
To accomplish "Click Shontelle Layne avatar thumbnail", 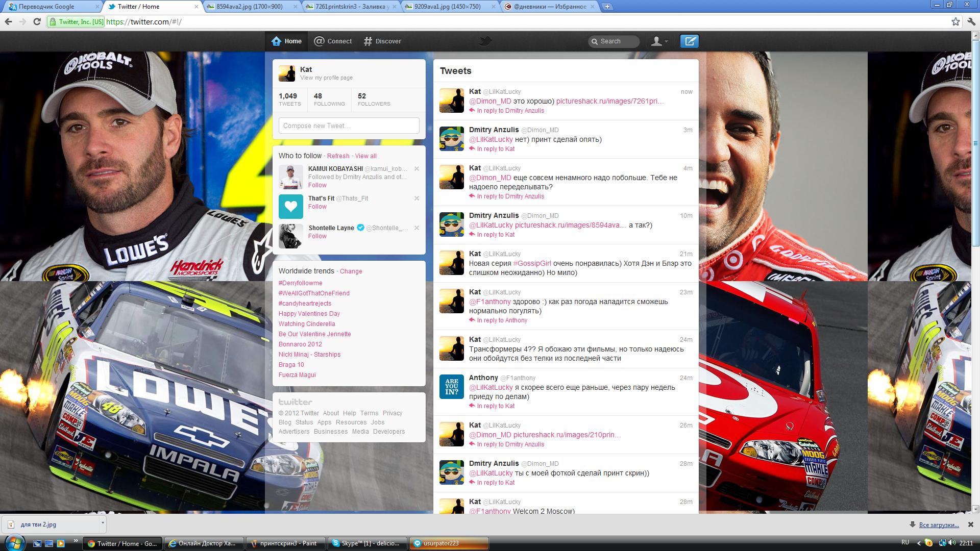I will coord(291,236).
